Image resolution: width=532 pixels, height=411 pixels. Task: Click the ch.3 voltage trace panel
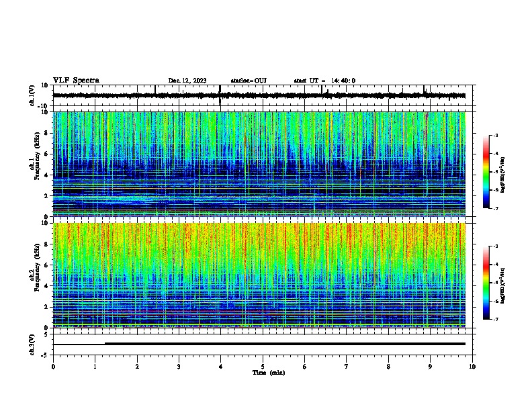[263, 345]
